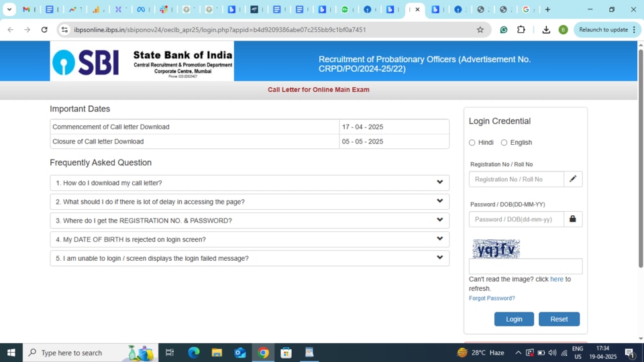
Task: Click the Password / DOB input field
Action: click(x=517, y=219)
